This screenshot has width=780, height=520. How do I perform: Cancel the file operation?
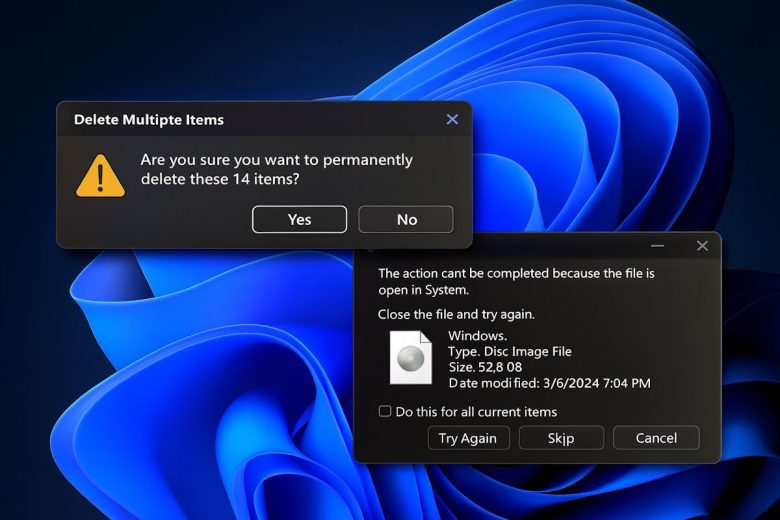656,438
